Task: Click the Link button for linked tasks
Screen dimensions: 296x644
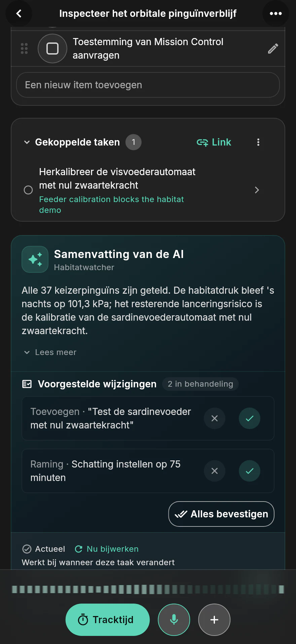Action: click(x=214, y=142)
